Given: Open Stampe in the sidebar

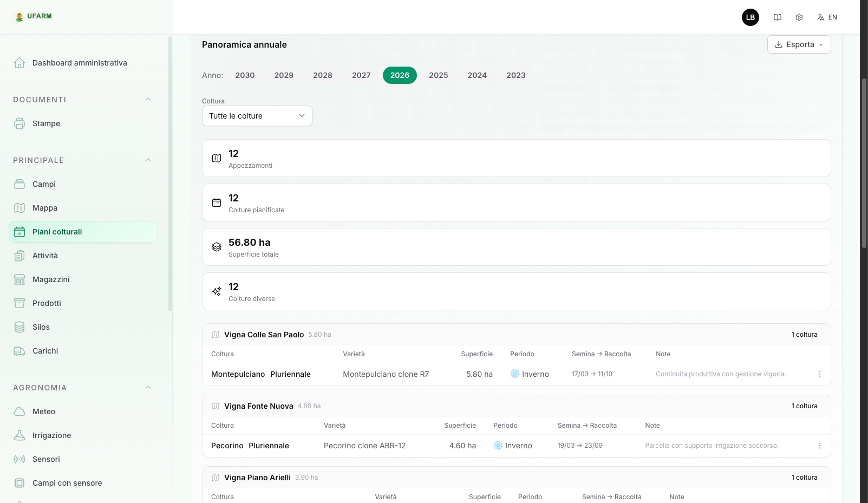Looking at the screenshot, I should coord(46,123).
